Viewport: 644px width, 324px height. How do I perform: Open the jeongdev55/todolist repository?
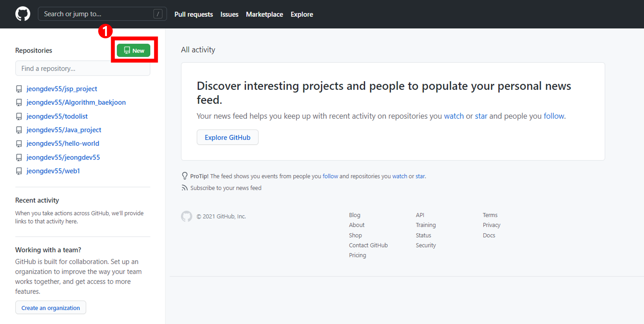click(x=57, y=116)
